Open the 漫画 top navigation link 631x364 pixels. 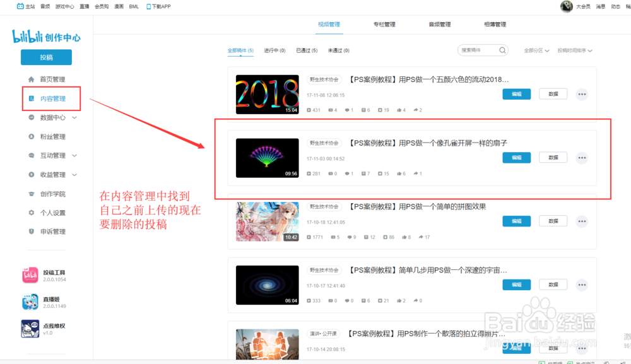(x=119, y=6)
